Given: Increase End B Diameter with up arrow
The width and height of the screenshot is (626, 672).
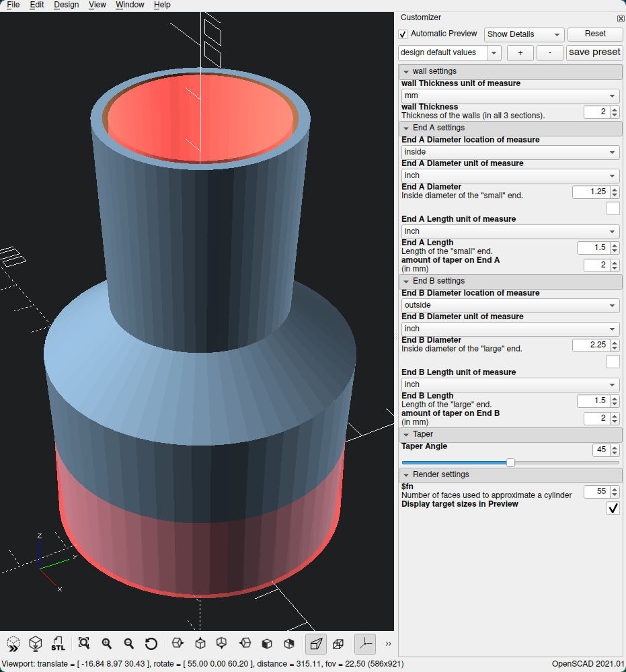Looking at the screenshot, I should [615, 343].
